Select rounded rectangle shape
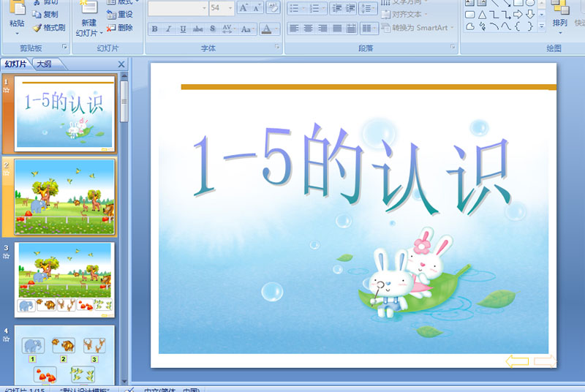The image size is (585, 392). pyautogui.click(x=470, y=15)
